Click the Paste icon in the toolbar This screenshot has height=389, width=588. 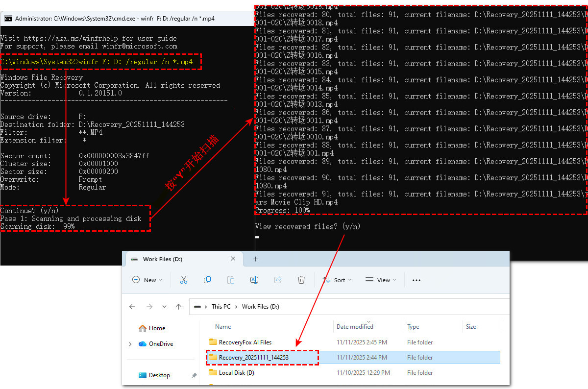point(231,280)
